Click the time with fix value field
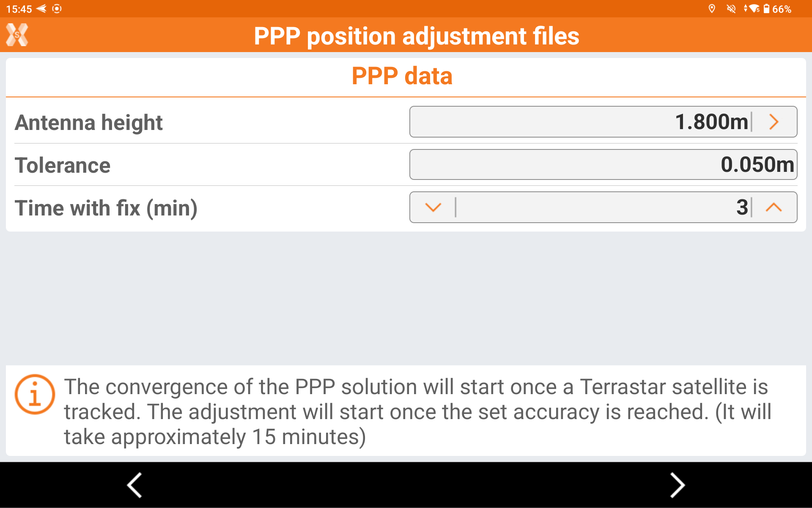812x508 pixels. (x=601, y=207)
